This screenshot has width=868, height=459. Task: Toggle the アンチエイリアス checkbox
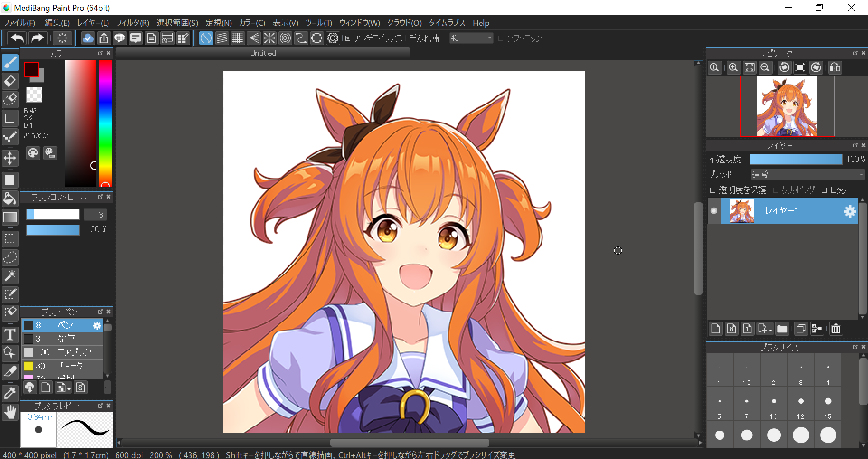348,38
